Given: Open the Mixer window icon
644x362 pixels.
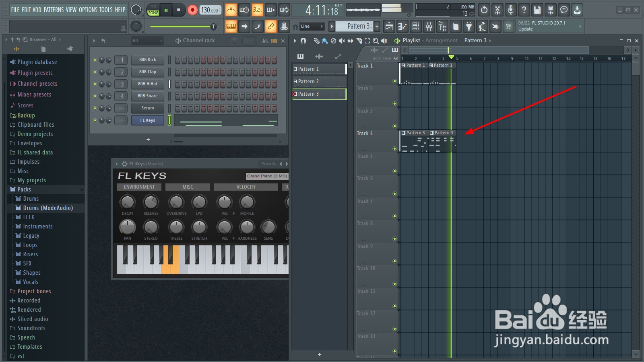Looking at the screenshot, I should pos(429,27).
